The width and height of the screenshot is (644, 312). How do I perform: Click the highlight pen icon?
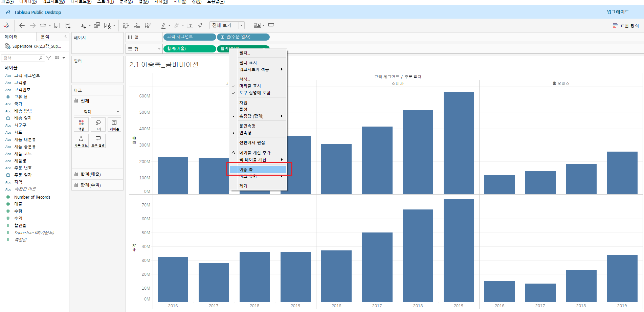click(163, 25)
